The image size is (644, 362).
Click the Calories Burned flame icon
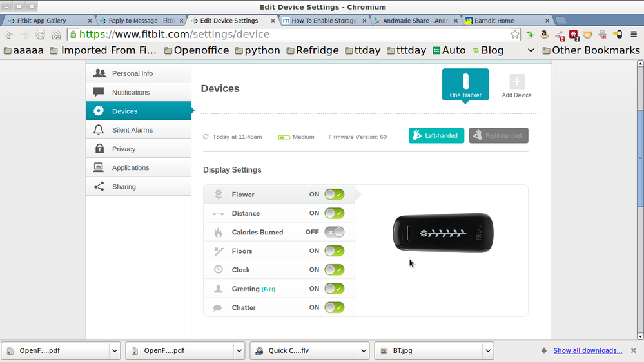click(219, 233)
